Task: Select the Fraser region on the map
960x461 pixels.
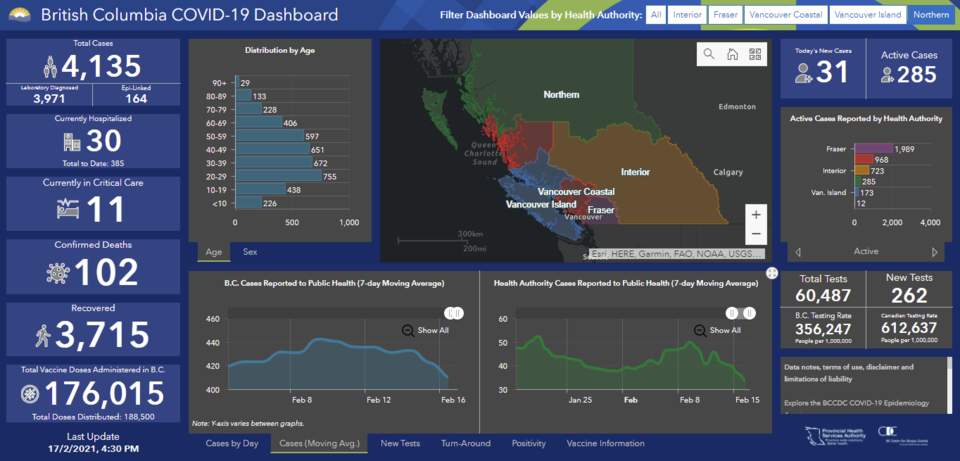Action: coord(601,211)
